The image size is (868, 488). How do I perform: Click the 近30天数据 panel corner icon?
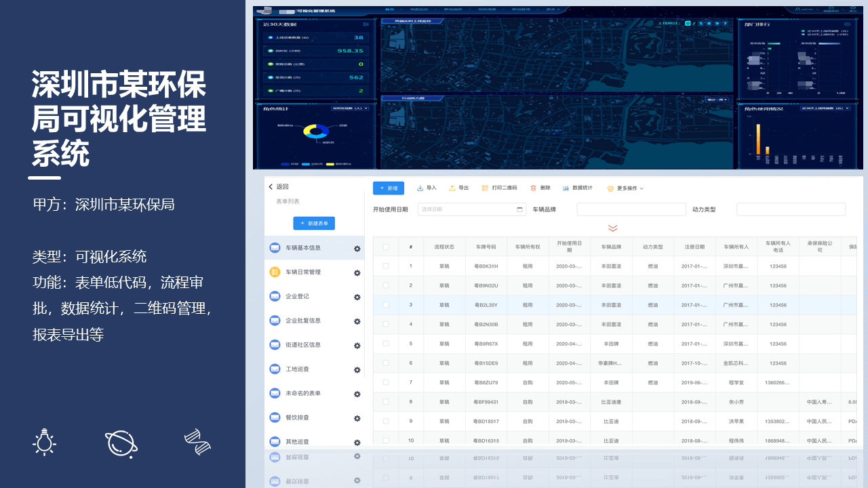click(366, 24)
